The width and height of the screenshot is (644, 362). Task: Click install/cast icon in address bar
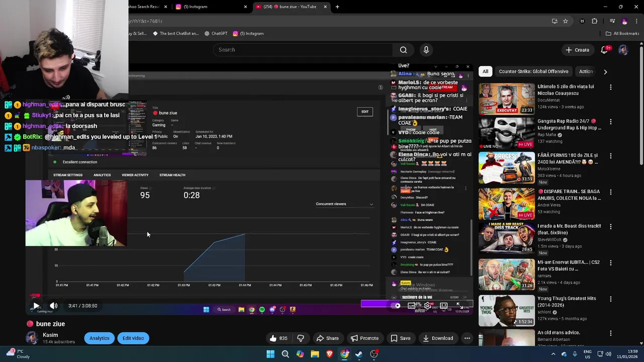coord(554,21)
